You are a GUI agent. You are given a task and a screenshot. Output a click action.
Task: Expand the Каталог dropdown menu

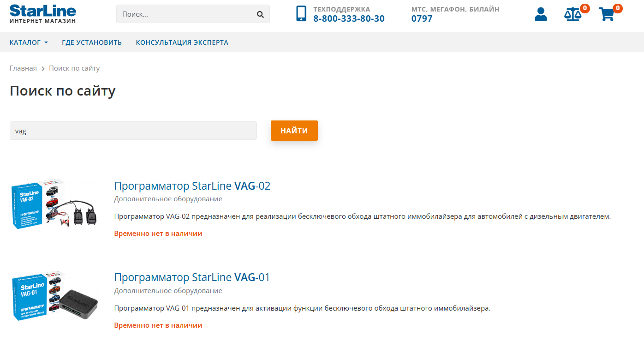pyautogui.click(x=29, y=42)
